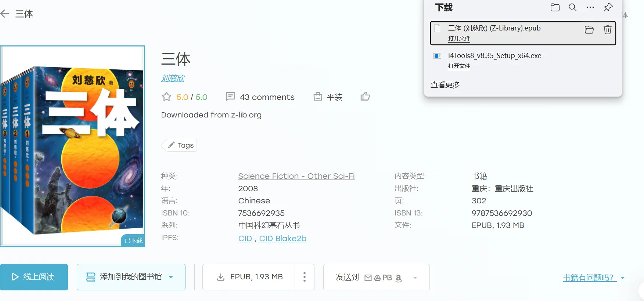The image size is (644, 301).
Task: Click the 书籍有问题吗? link
Action: [x=589, y=278]
